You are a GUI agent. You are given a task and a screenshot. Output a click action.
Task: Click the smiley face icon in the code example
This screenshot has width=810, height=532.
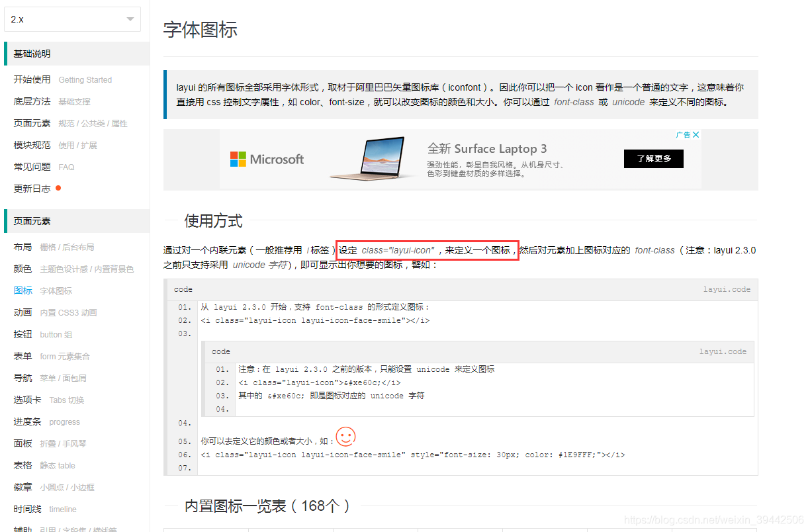pyautogui.click(x=345, y=437)
